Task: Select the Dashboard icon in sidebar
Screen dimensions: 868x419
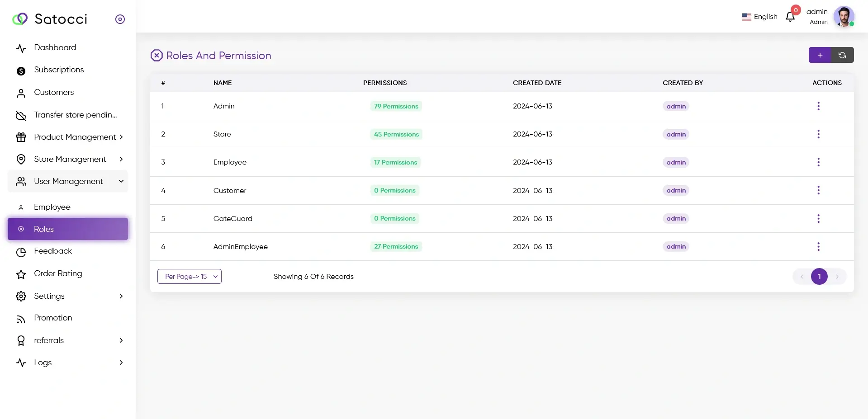Action: [x=21, y=48]
